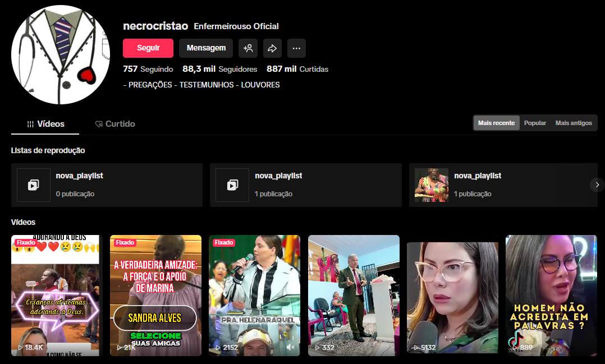The image size is (605, 364).
Task: Follow necrocristao via the Seguir button
Action: pyautogui.click(x=148, y=48)
